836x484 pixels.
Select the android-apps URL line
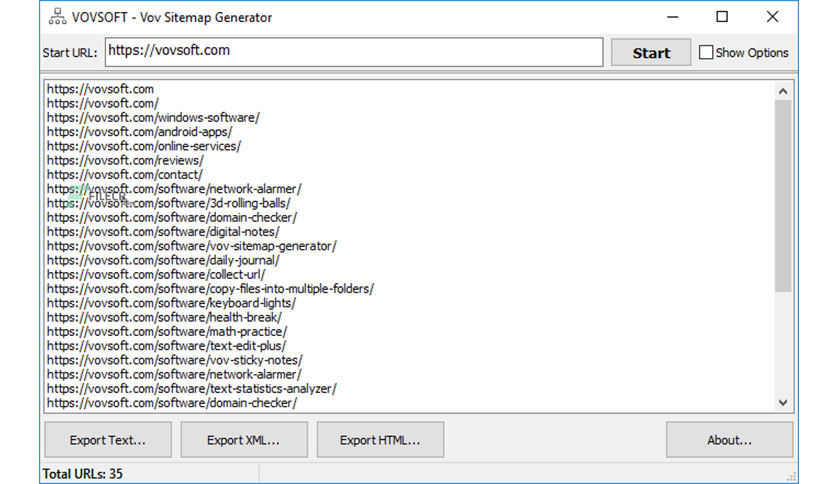click(x=140, y=132)
